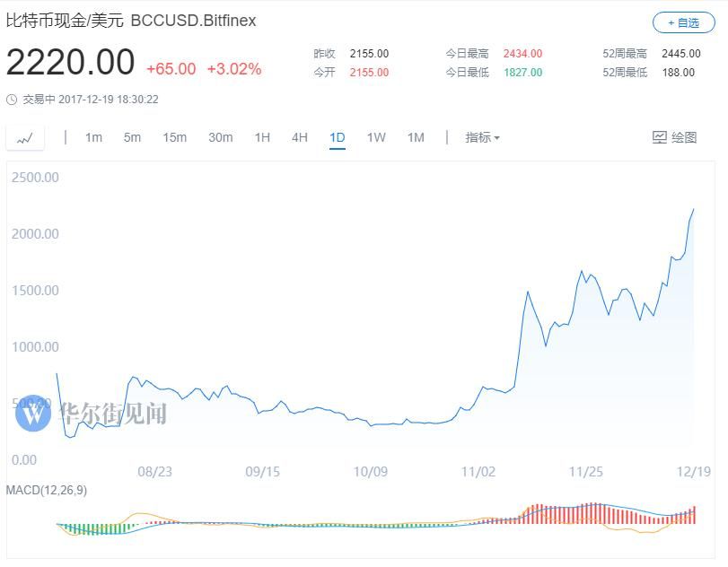
Task: Show the 1W weekly chart
Action: click(376, 137)
